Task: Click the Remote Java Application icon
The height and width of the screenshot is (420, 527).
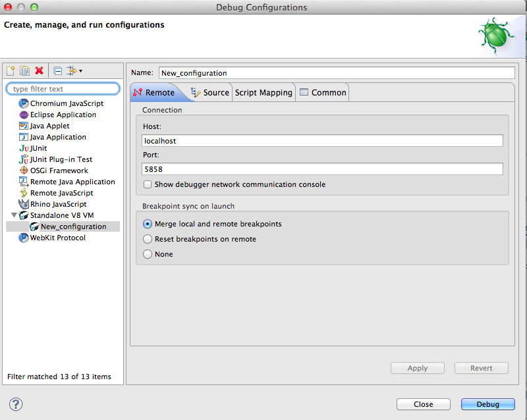Action: click(24, 182)
